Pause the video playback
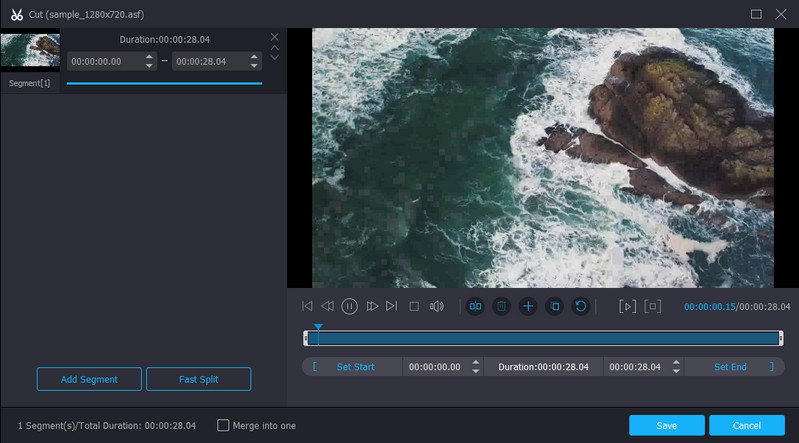 click(x=349, y=306)
